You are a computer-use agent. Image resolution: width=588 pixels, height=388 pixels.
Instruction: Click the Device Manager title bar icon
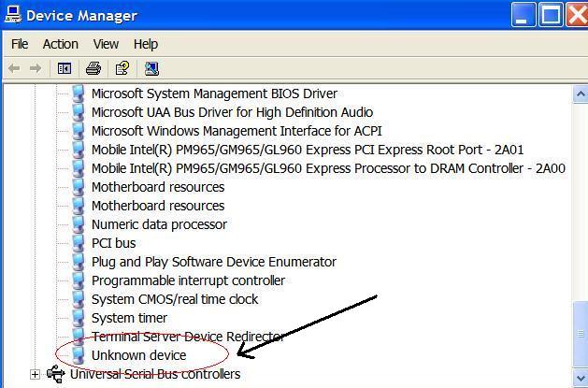pyautogui.click(x=13, y=15)
